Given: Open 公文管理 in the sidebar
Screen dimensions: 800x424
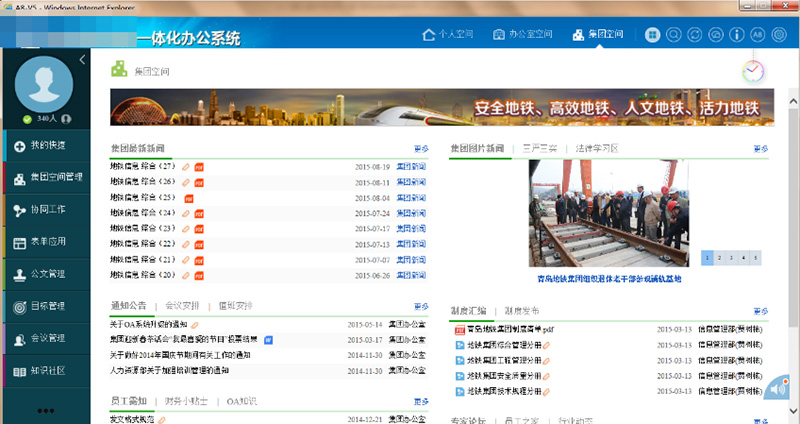Looking at the screenshot, I should coord(46,274).
